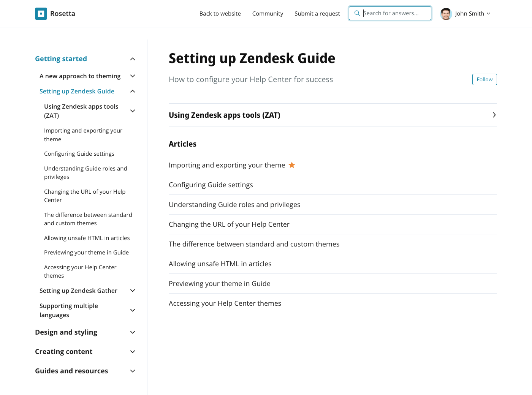Open the Community nav link
Viewport: 532px width, 395px height.
click(268, 14)
